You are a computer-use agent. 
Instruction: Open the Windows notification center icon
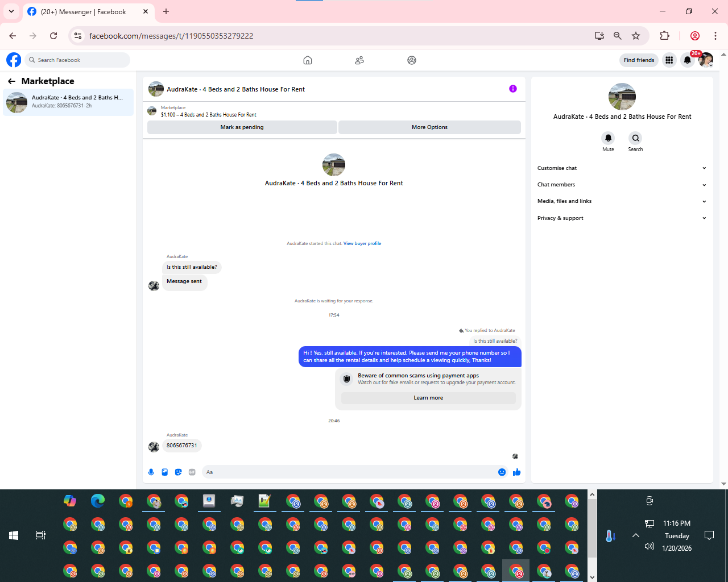pyautogui.click(x=709, y=535)
